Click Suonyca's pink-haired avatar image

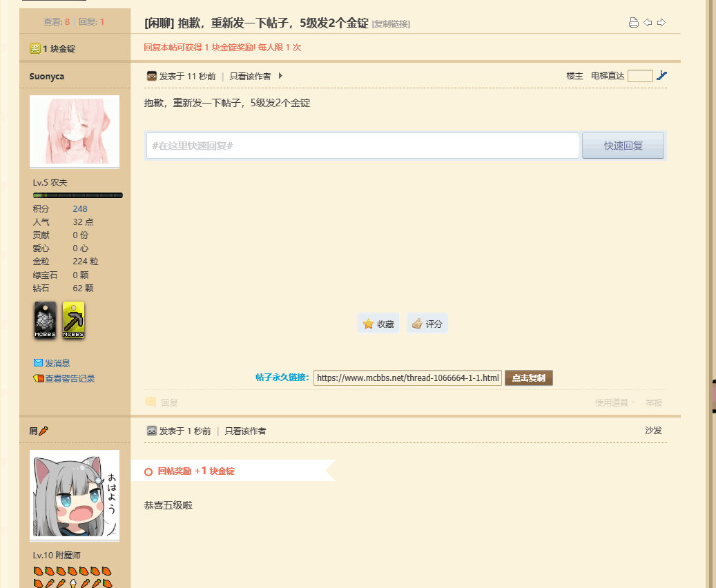point(75,131)
